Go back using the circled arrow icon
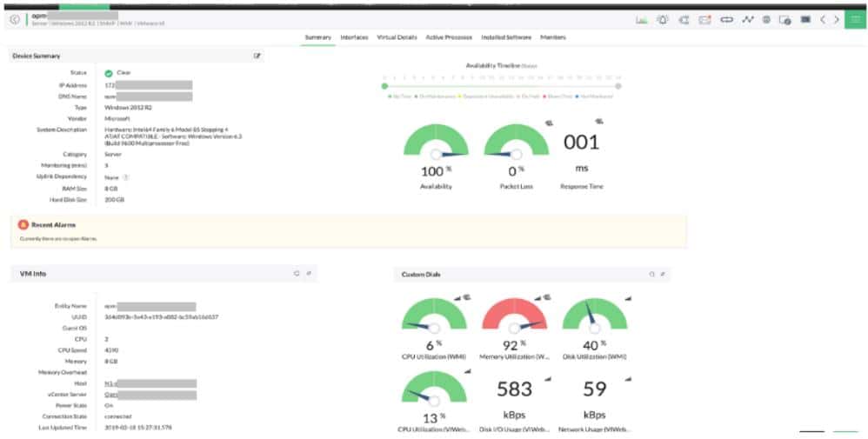The width and height of the screenshot is (868, 439). click(15, 19)
